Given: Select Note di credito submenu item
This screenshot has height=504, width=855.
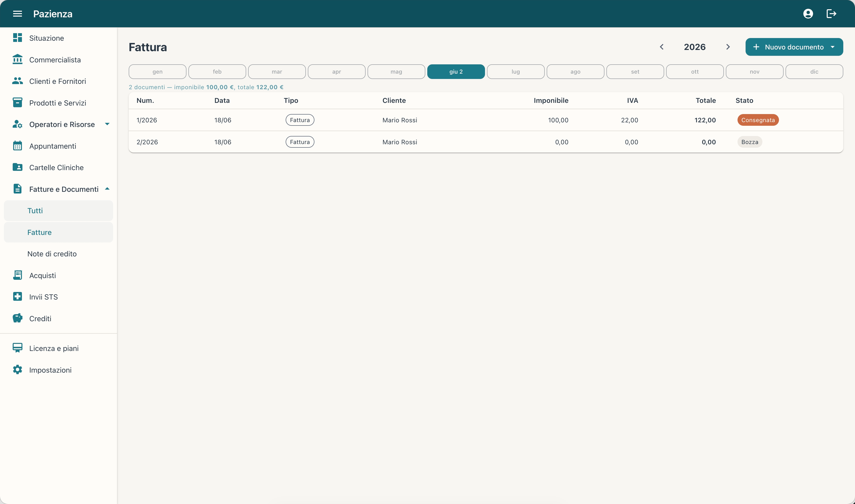Looking at the screenshot, I should click(58, 254).
